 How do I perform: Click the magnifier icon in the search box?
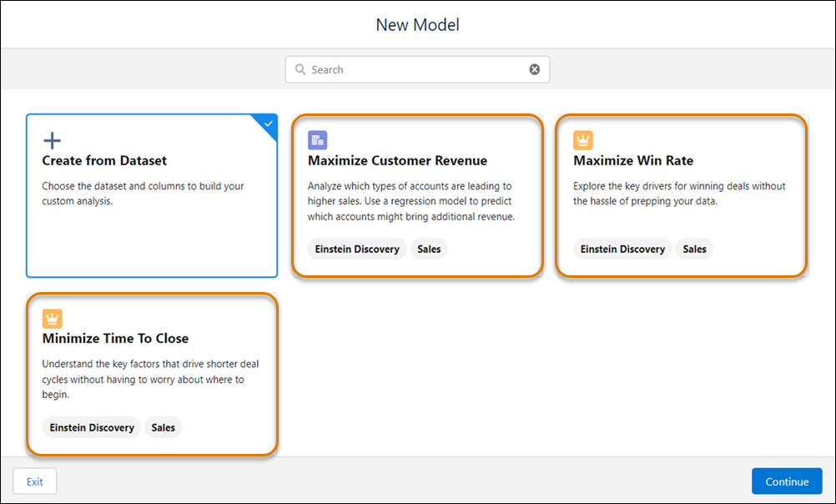click(300, 69)
